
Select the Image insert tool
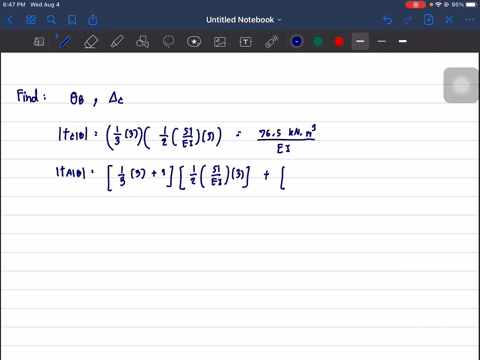pos(220,42)
